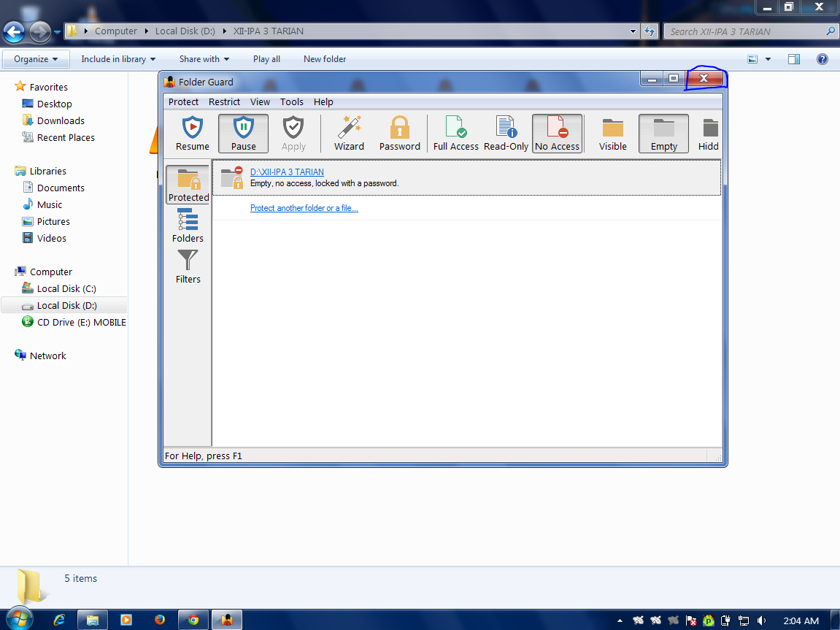
Task: Open the Tools menu
Action: click(x=291, y=101)
